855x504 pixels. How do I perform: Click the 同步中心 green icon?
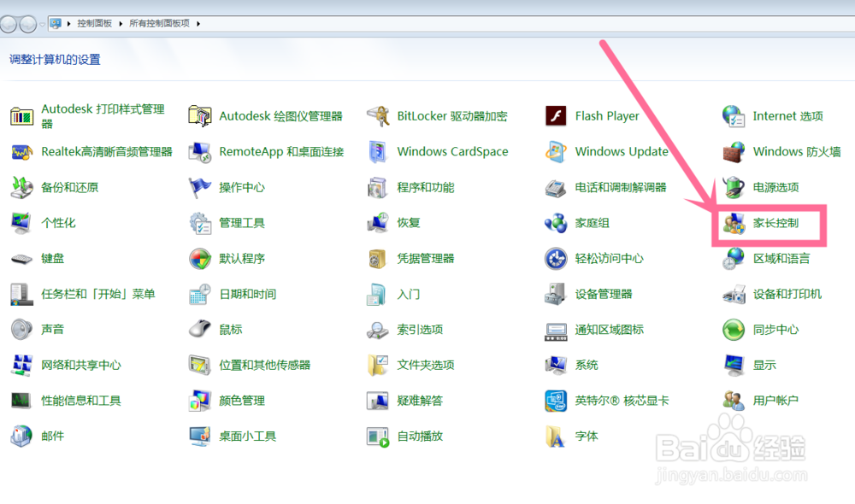point(734,330)
